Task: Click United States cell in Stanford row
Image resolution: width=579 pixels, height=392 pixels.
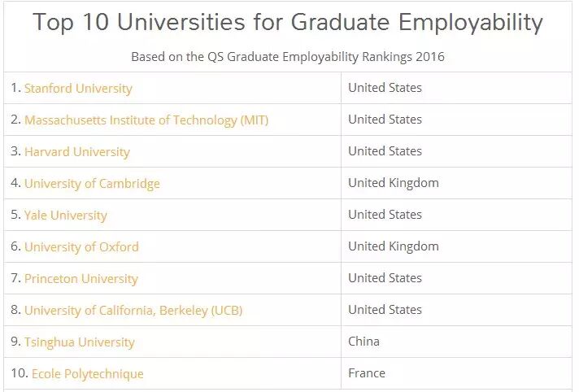Action: [x=385, y=87]
